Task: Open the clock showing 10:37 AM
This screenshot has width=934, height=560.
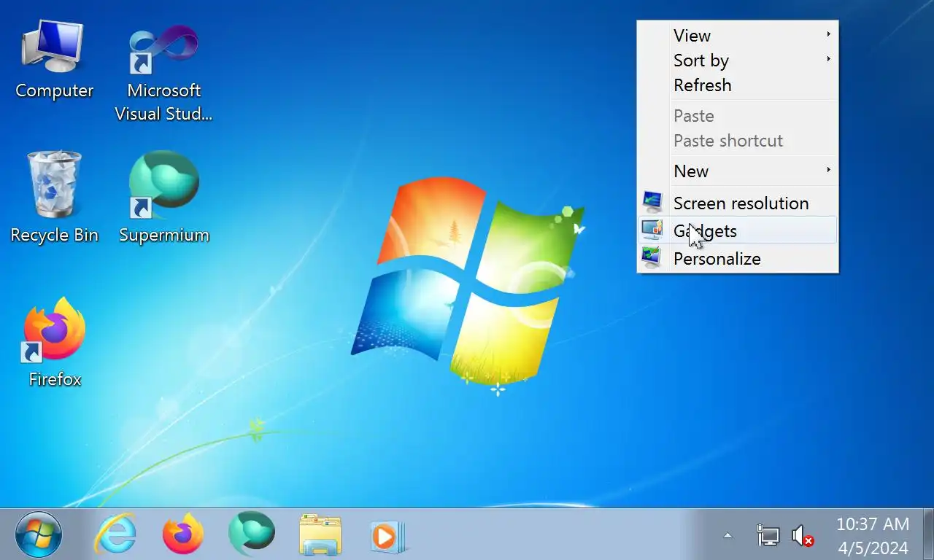Action: 873,536
